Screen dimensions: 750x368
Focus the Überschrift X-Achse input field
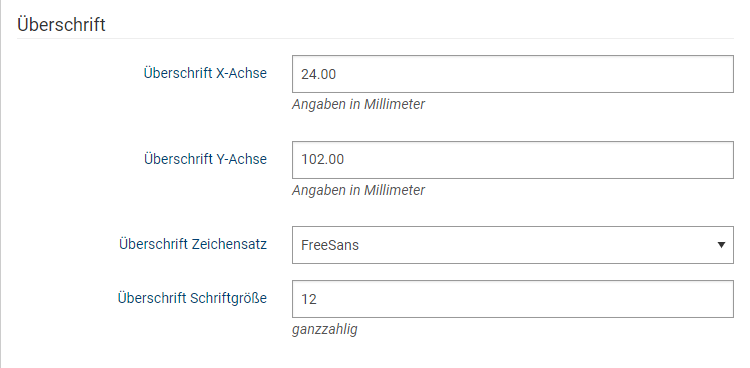(513, 74)
